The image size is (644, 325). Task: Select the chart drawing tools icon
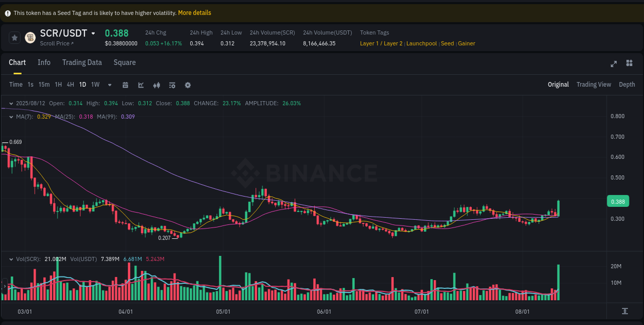point(141,85)
